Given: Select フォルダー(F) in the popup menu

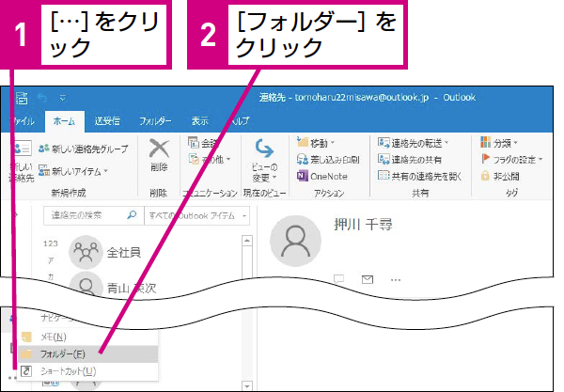Looking at the screenshot, I should [88, 354].
